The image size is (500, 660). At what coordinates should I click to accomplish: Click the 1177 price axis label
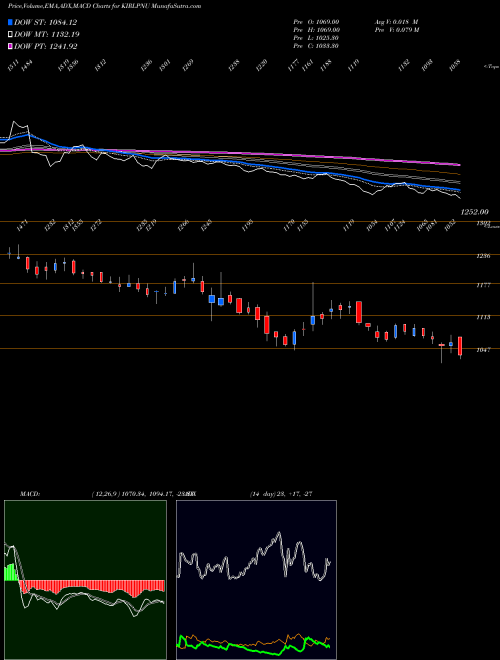(x=484, y=285)
